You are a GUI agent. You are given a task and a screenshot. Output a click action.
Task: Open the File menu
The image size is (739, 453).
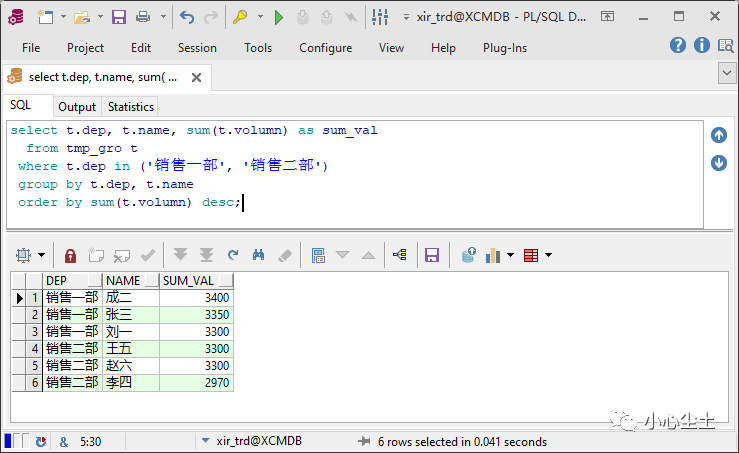click(x=31, y=48)
